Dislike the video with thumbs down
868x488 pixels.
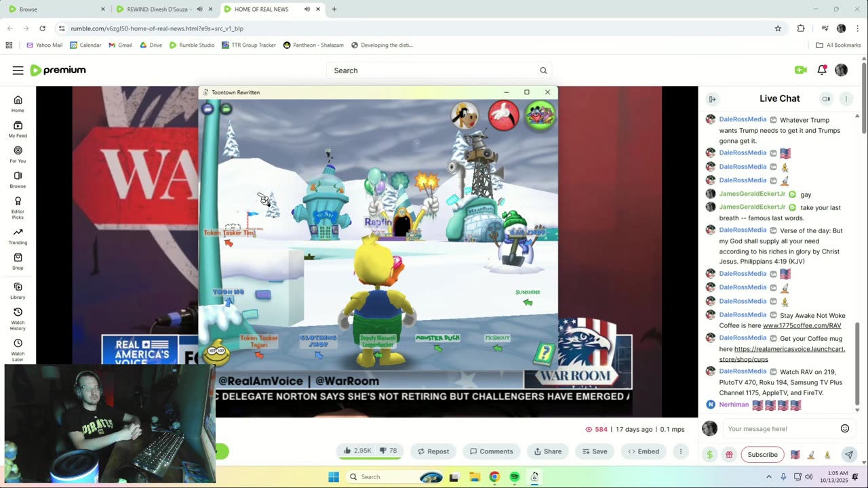tap(389, 451)
